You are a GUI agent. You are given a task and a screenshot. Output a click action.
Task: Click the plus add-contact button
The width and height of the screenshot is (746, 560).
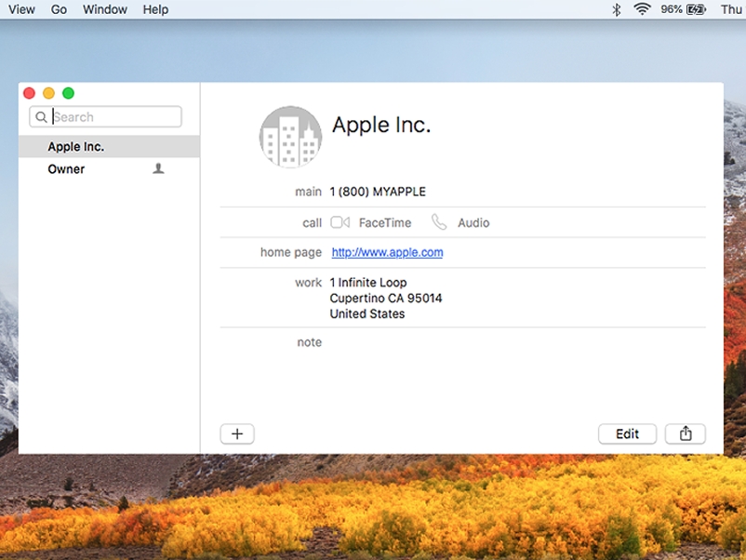237,433
